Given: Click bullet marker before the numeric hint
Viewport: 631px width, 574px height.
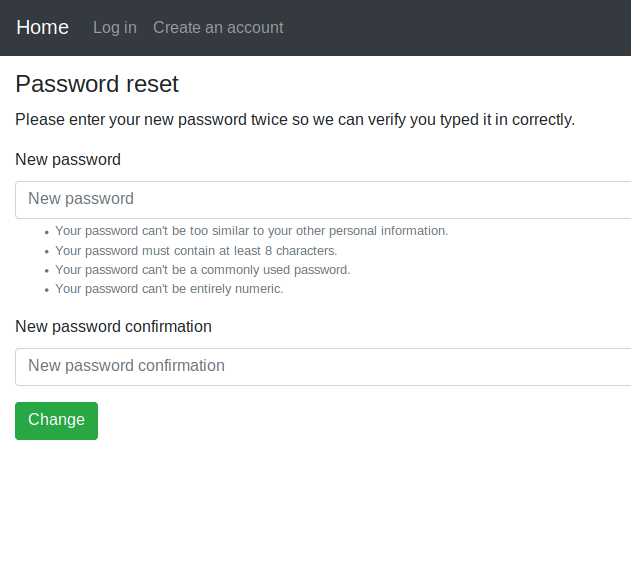Looking at the screenshot, I should pyautogui.click(x=47, y=290).
